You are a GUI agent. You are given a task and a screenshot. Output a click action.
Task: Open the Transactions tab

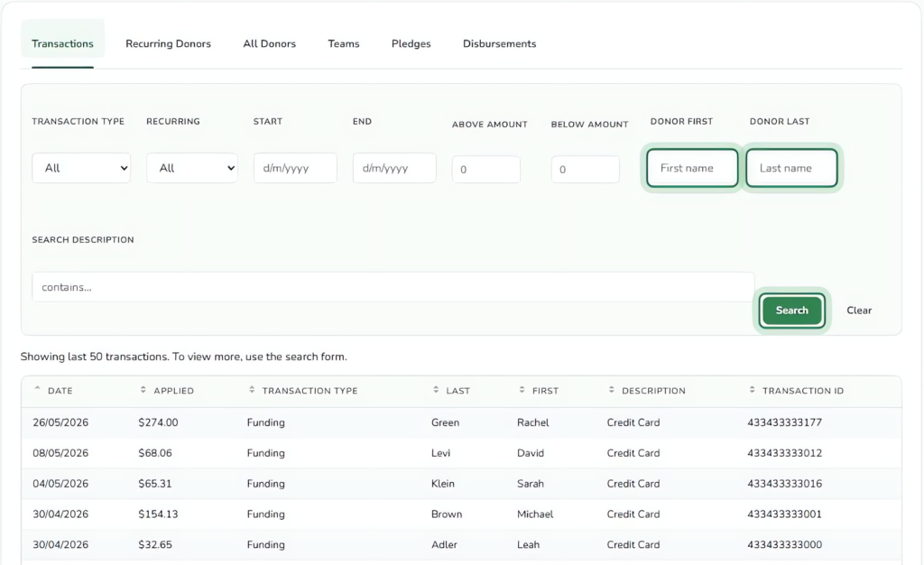[62, 43]
